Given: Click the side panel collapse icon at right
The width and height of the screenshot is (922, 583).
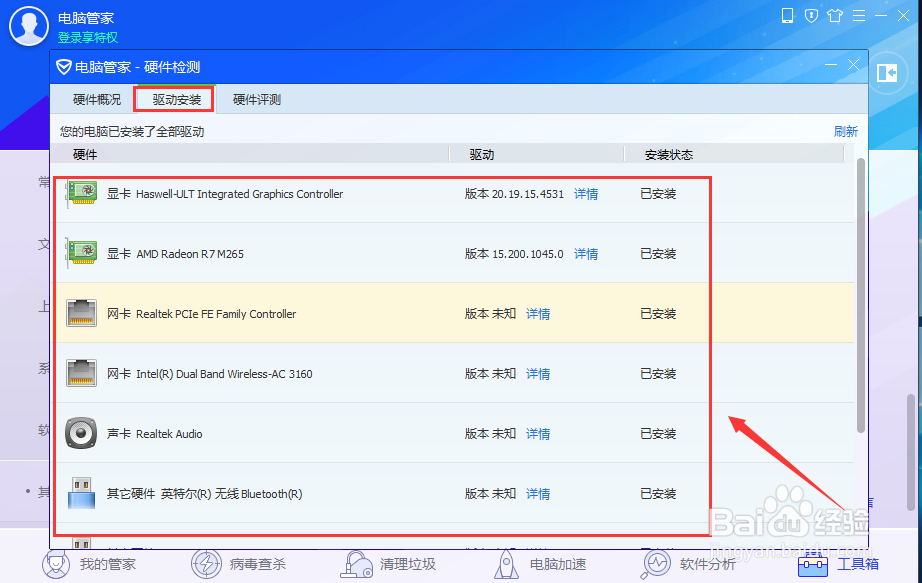Looking at the screenshot, I should coord(887,73).
